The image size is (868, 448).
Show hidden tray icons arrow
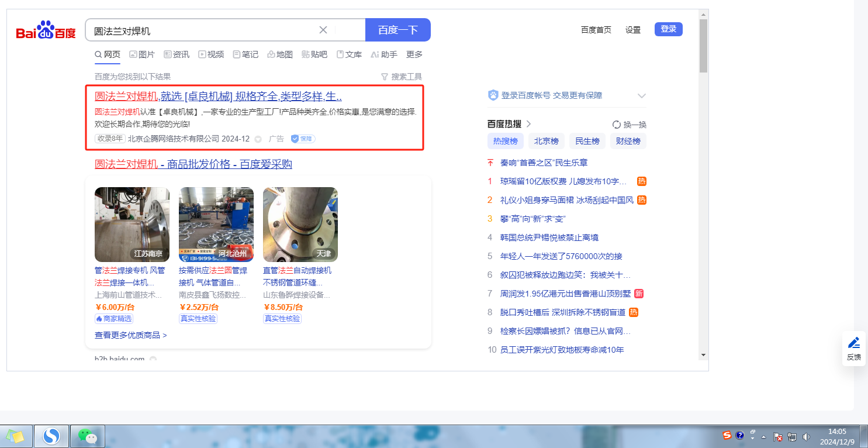[763, 437]
